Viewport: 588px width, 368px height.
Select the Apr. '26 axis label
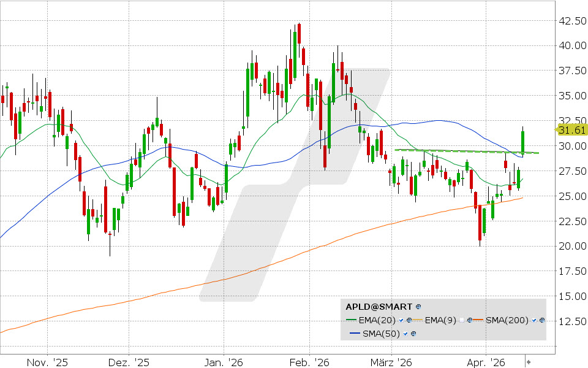point(486,362)
